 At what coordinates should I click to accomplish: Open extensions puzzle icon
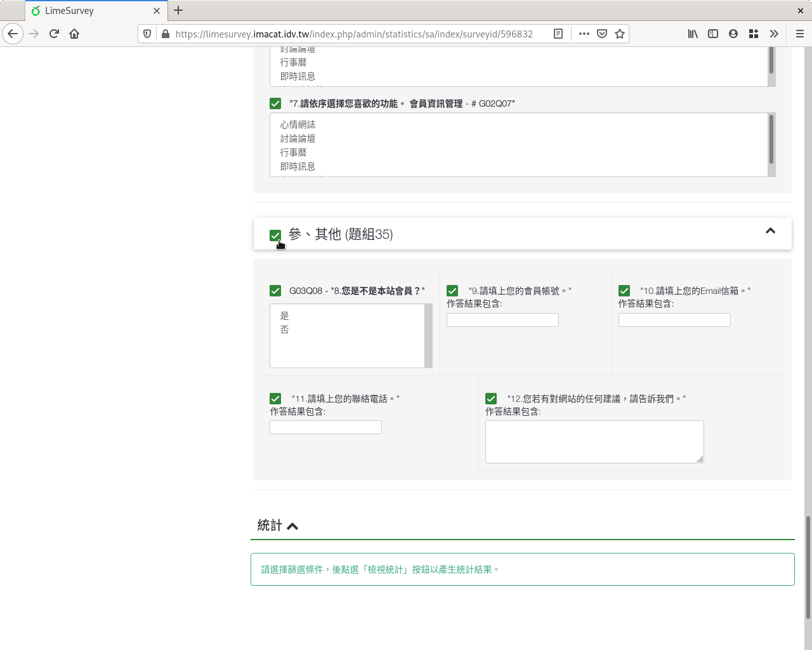coord(754,34)
